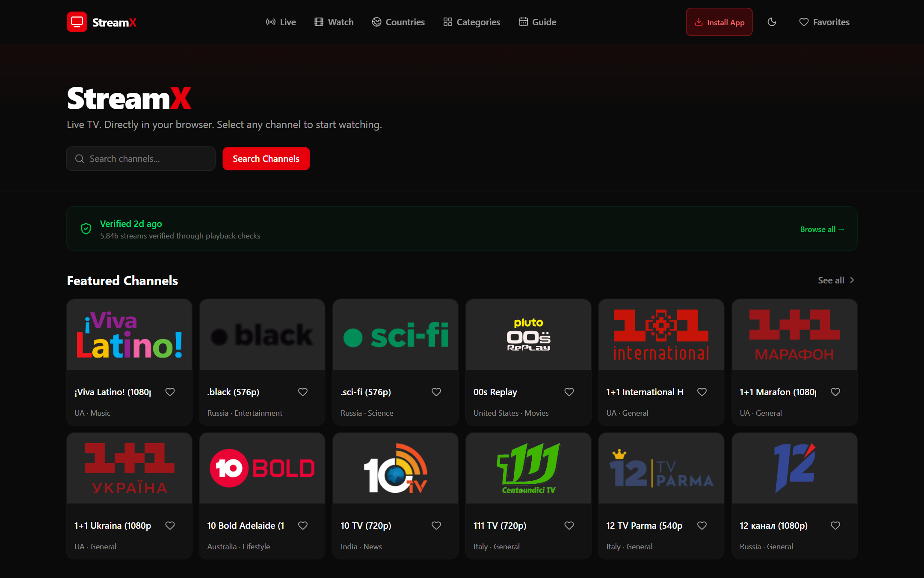Click the red Search Channels button

(x=266, y=158)
